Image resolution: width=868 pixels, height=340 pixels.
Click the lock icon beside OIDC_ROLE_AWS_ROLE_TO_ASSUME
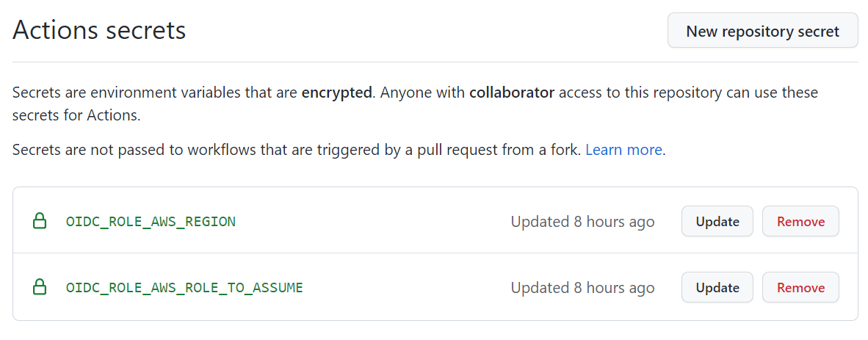(40, 288)
